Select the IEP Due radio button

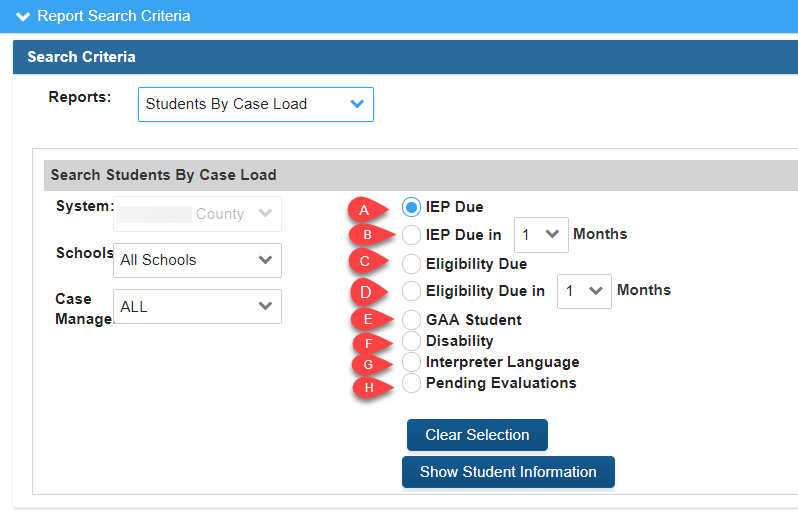point(411,207)
